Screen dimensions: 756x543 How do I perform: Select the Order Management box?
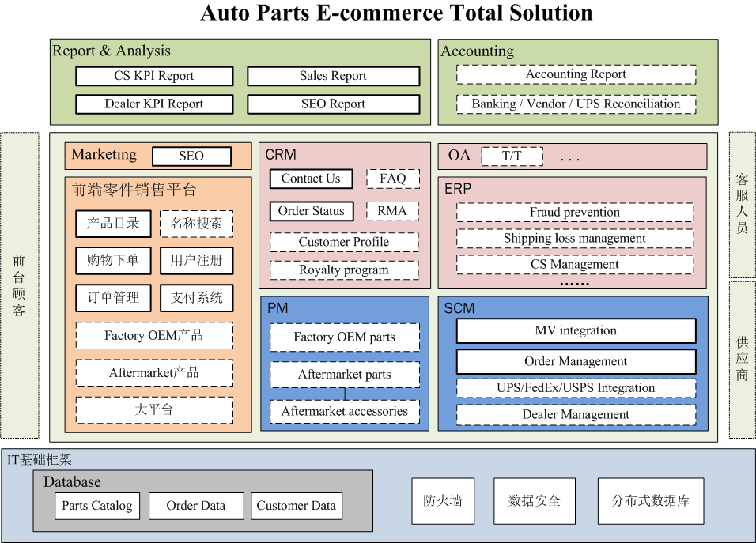[x=576, y=362]
